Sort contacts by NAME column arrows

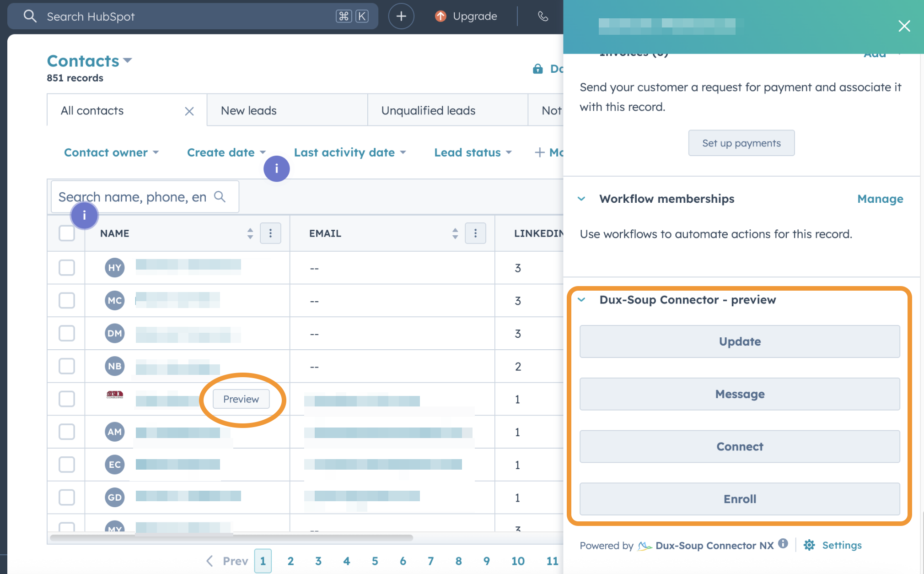[x=250, y=233]
